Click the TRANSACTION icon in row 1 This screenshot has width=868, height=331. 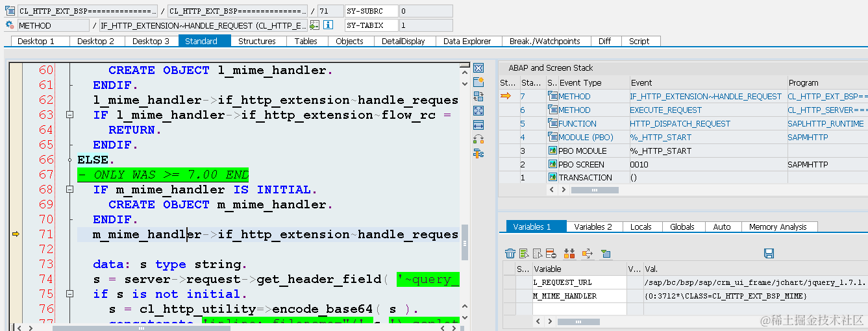coord(552,177)
